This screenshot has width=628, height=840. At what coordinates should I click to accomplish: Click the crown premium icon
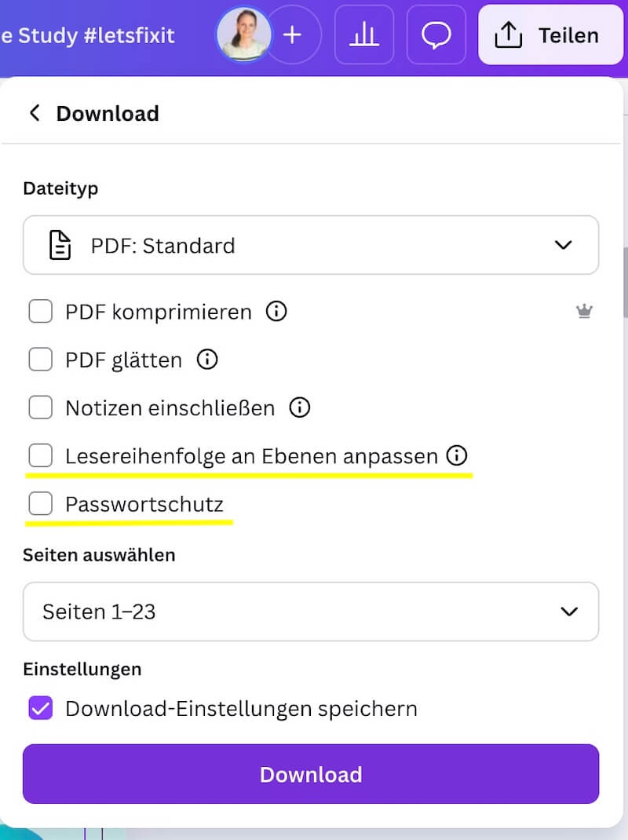(584, 312)
